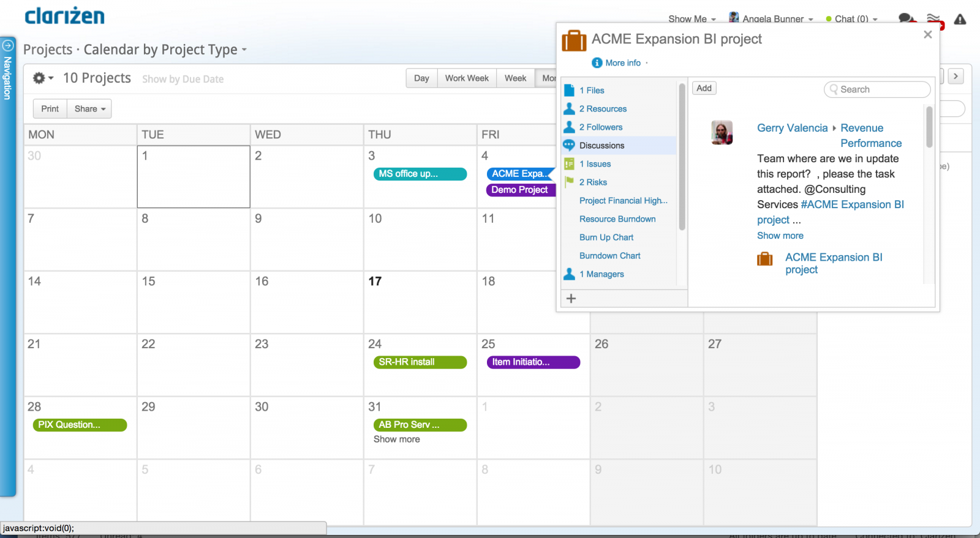The height and width of the screenshot is (538, 980).
Task: Switch to Work Week view
Action: (467, 78)
